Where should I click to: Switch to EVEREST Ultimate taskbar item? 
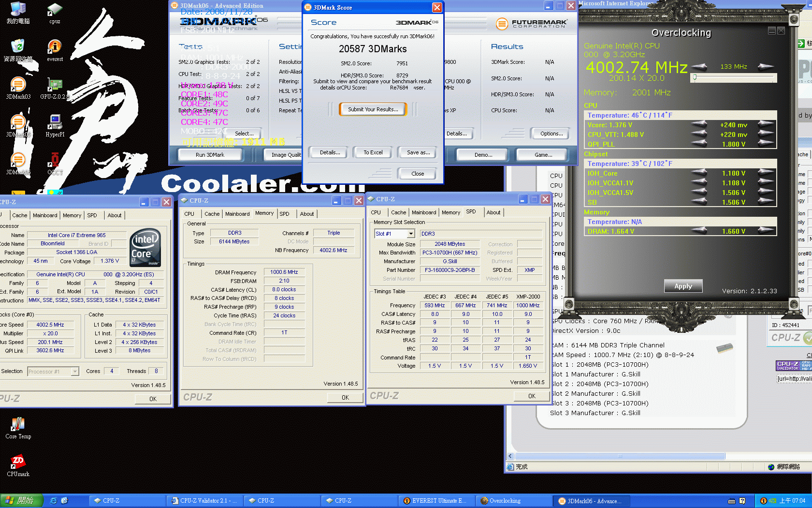(x=436, y=501)
